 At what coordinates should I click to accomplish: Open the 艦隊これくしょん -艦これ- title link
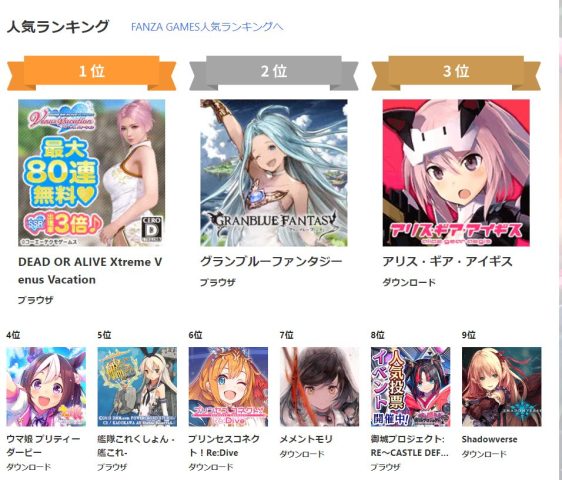click(135, 446)
